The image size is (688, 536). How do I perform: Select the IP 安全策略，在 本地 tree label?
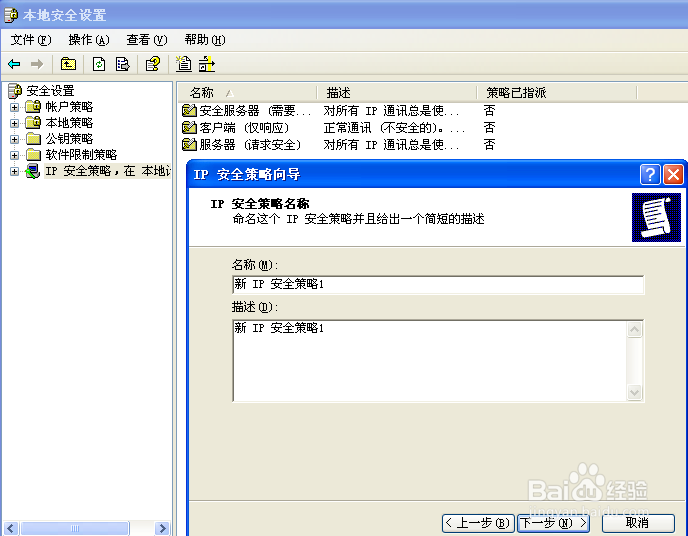coord(108,171)
